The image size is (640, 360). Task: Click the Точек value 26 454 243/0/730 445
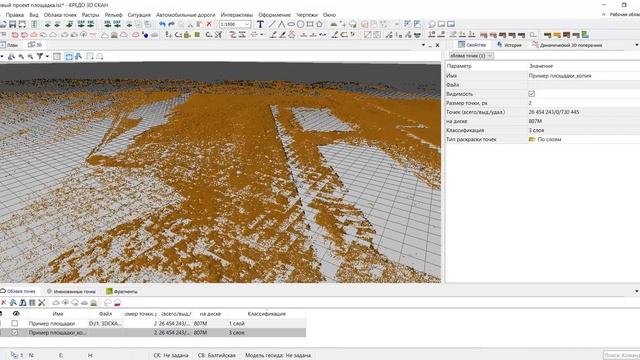click(x=553, y=112)
